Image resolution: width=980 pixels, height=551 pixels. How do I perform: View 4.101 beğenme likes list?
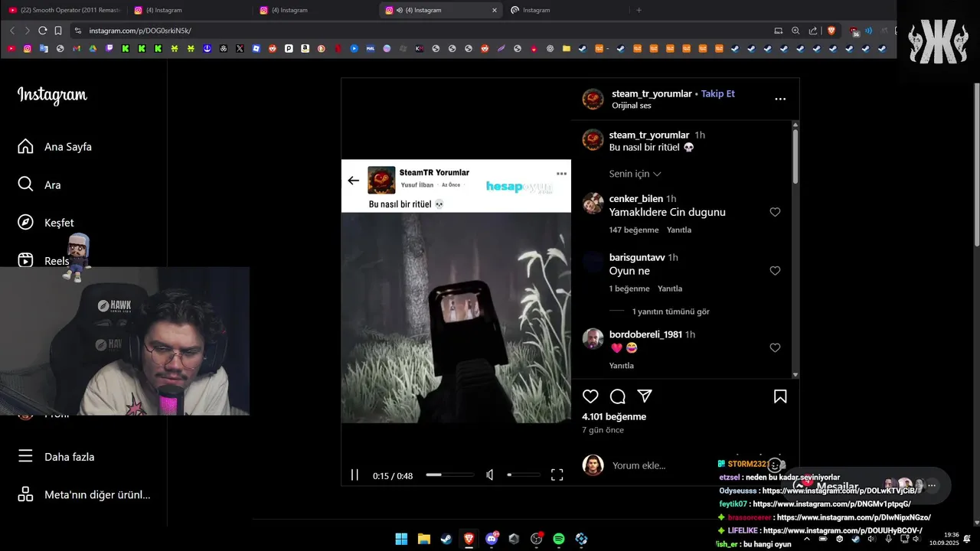[x=614, y=416]
